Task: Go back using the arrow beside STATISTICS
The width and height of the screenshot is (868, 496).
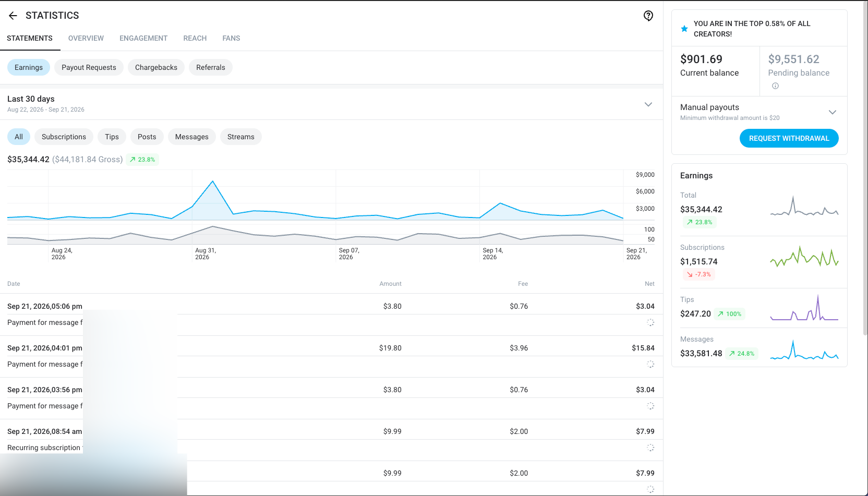Action: click(13, 16)
